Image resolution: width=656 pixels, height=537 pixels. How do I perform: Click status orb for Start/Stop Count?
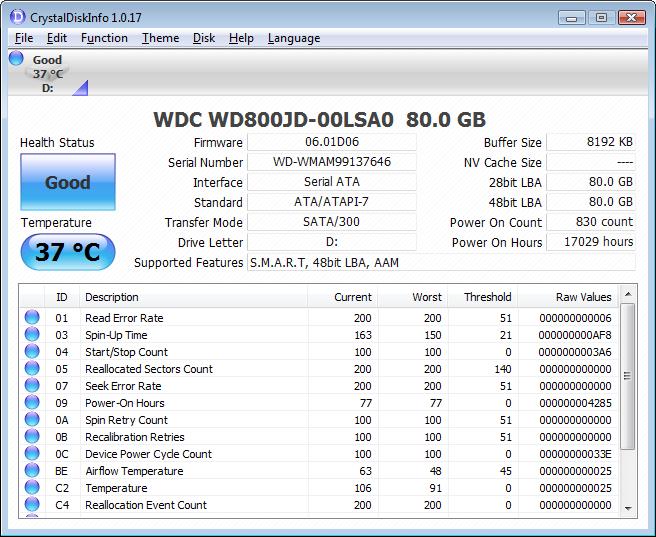(32, 351)
